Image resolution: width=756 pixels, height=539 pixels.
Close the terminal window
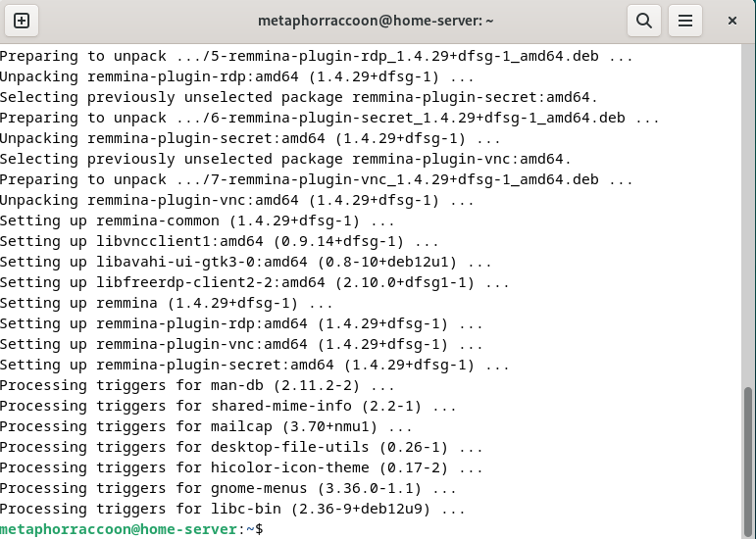(731, 21)
